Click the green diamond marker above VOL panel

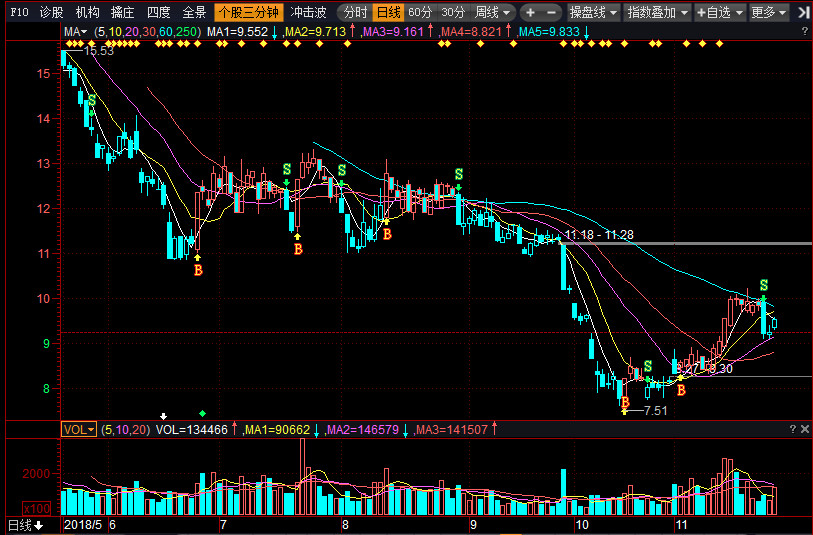tap(203, 413)
